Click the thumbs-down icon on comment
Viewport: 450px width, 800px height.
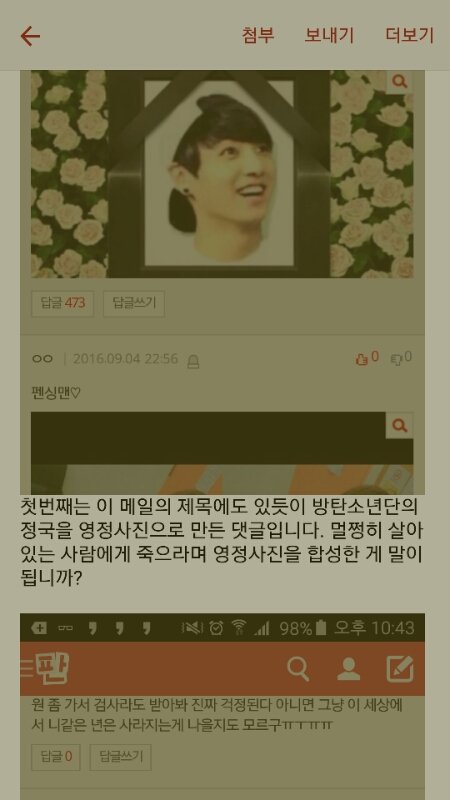pyautogui.click(x=396, y=359)
